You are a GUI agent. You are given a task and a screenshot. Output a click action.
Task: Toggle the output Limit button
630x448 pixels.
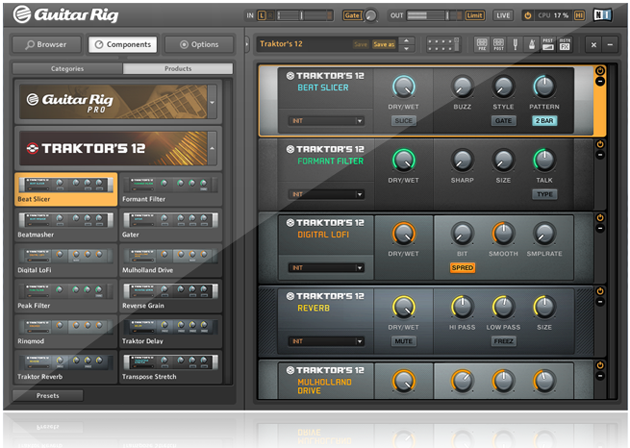click(x=475, y=15)
